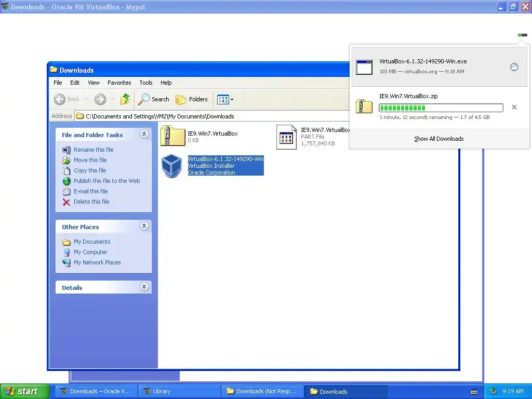Open the Favorites menu
Screen dimensions: 532x399
(x=119, y=83)
